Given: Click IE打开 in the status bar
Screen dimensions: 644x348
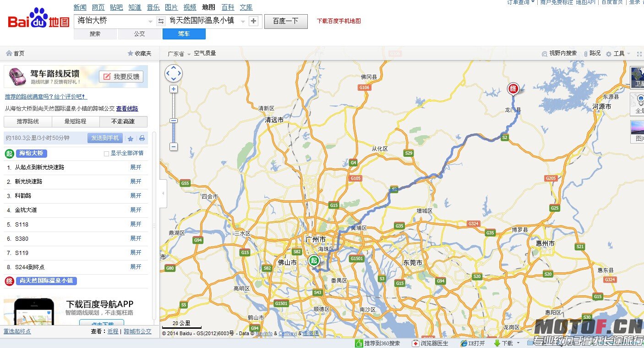Looking at the screenshot, I should pyautogui.click(x=473, y=343).
